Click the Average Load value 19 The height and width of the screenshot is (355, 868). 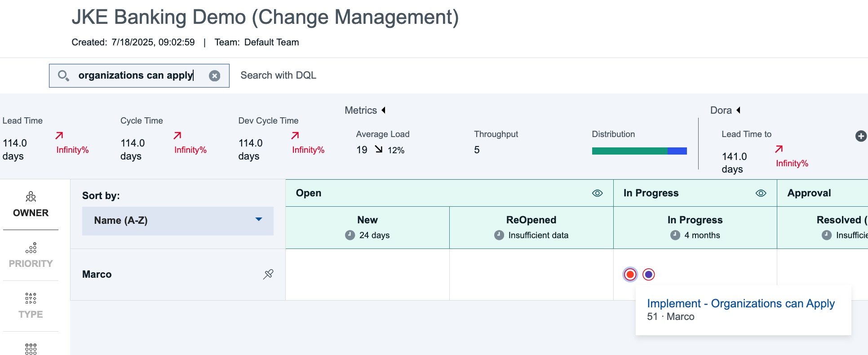pyautogui.click(x=362, y=150)
